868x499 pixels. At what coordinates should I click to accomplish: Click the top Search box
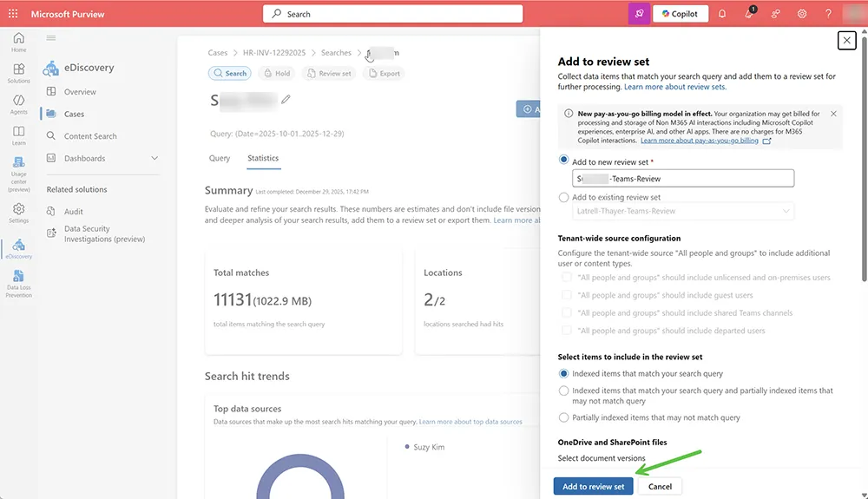coord(392,14)
